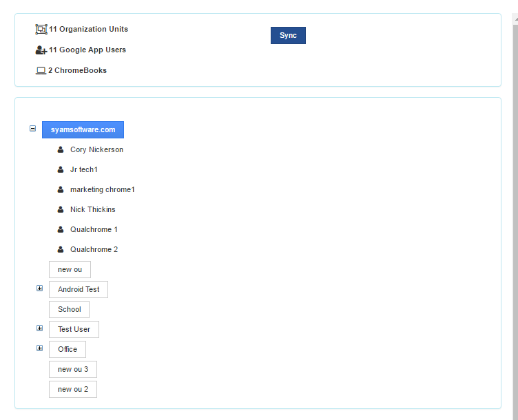Collapse the syamsoftware.com tree node
518x420 pixels.
(x=32, y=128)
